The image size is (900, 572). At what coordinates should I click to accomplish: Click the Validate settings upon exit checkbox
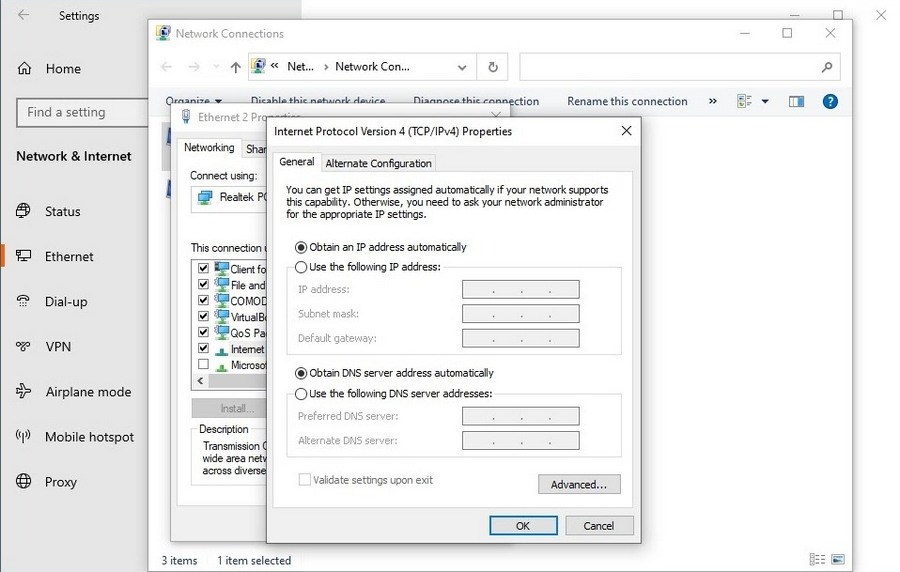point(305,480)
